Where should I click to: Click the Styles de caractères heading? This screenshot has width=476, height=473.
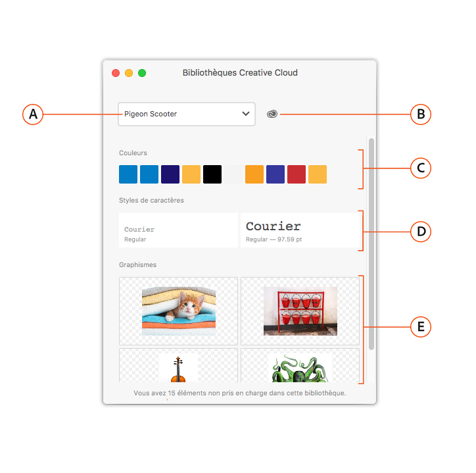pos(151,200)
